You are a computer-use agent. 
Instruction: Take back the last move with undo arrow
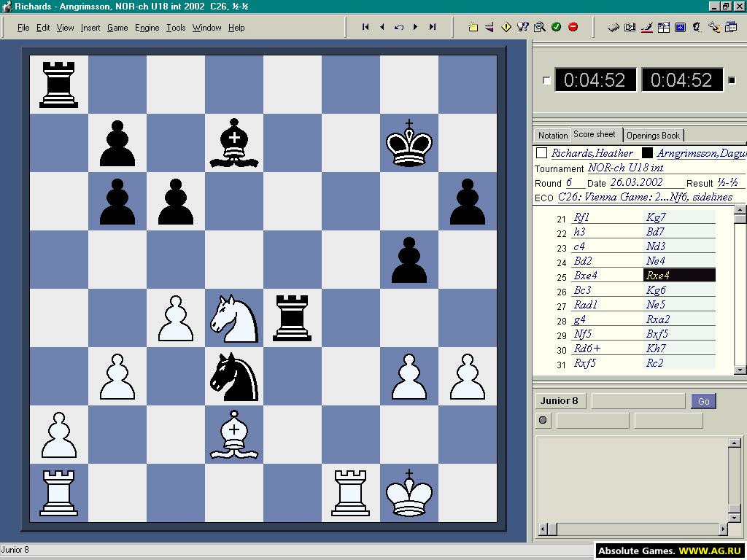399,27
